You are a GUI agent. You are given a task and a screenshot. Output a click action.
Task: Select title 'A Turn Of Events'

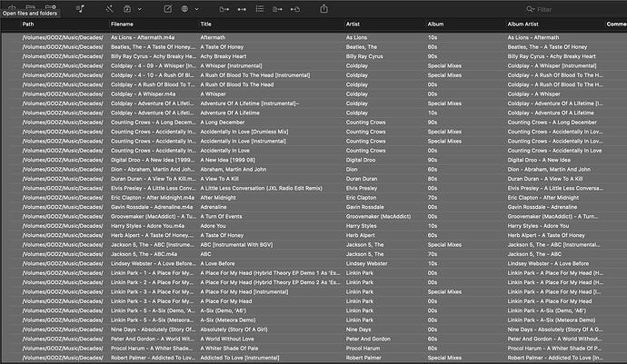pyautogui.click(x=221, y=216)
